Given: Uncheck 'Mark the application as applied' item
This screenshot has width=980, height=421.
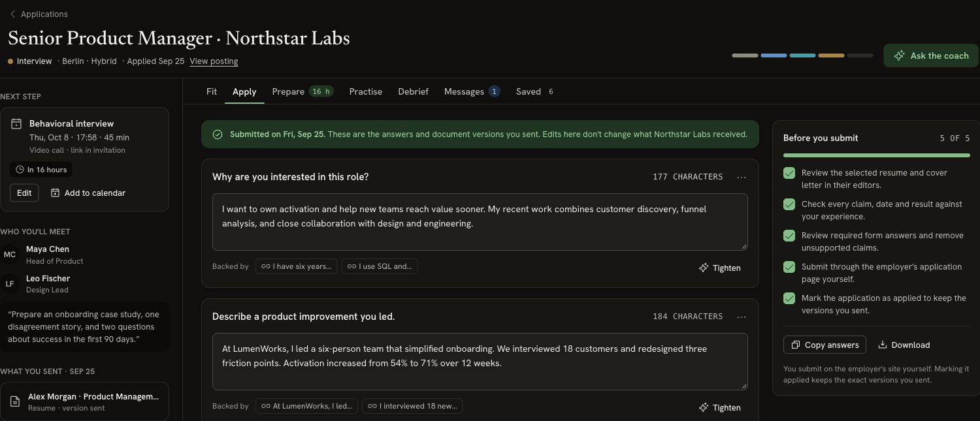Looking at the screenshot, I should point(789,298).
